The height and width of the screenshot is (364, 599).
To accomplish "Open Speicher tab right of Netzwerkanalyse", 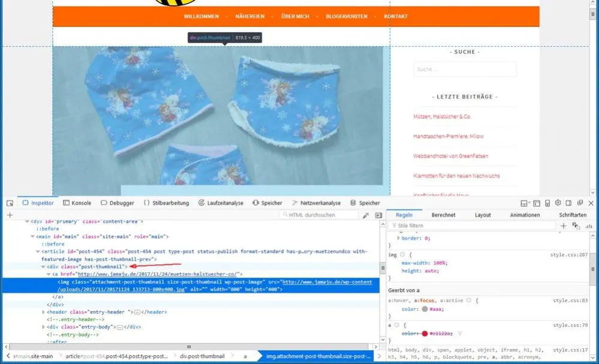I will (365, 203).
